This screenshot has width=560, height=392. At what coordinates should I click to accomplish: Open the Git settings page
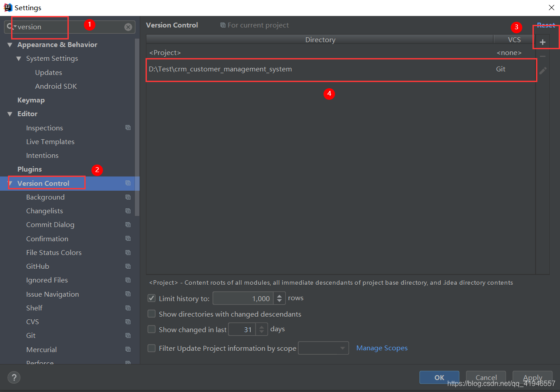coord(31,335)
